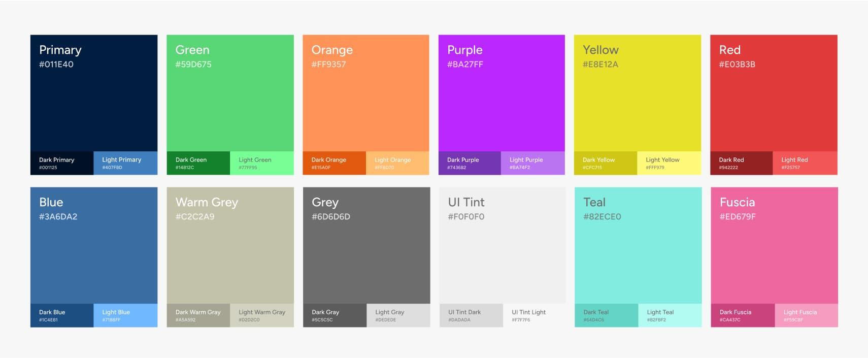868x358 pixels.
Task: Click the "Green" heading text
Action: (x=192, y=50)
